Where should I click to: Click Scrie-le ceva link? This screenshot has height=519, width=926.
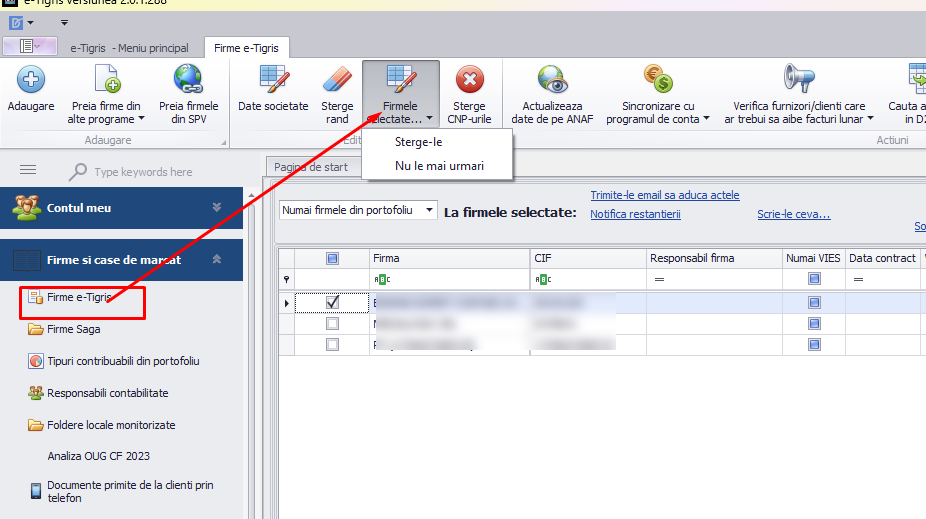point(794,214)
